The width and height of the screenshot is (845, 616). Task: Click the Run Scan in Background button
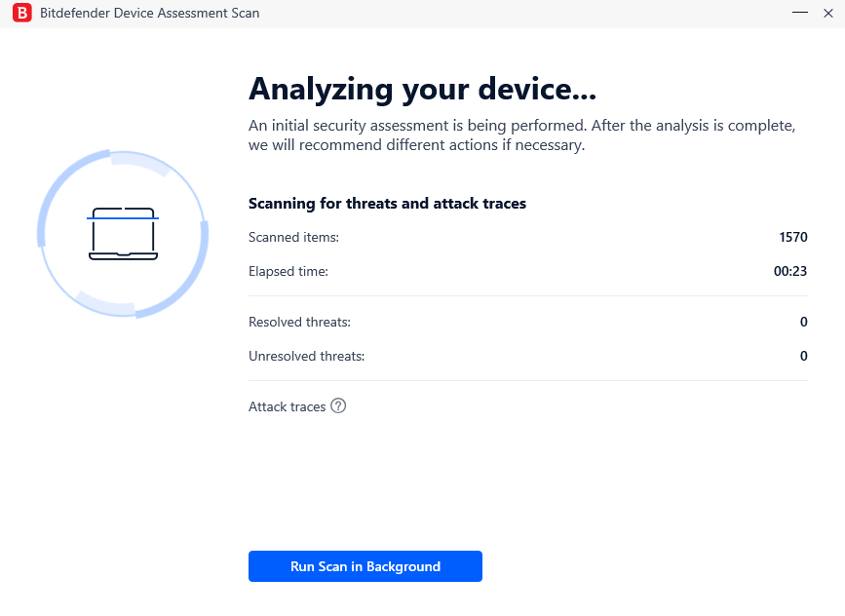pyautogui.click(x=365, y=566)
